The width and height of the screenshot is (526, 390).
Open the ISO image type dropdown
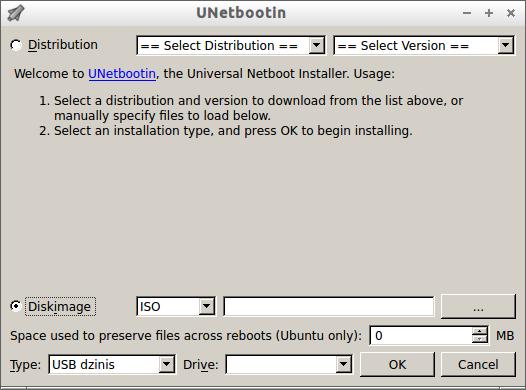(176, 307)
